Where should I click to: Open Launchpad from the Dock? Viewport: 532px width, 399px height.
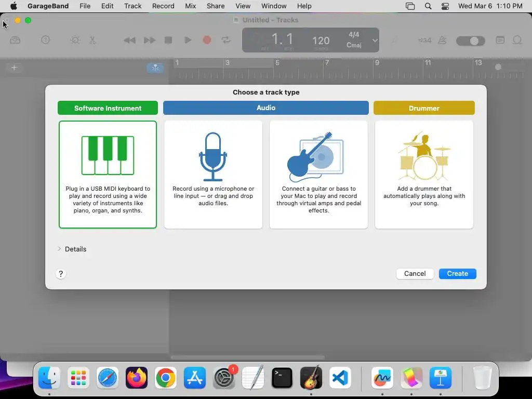pyautogui.click(x=78, y=378)
